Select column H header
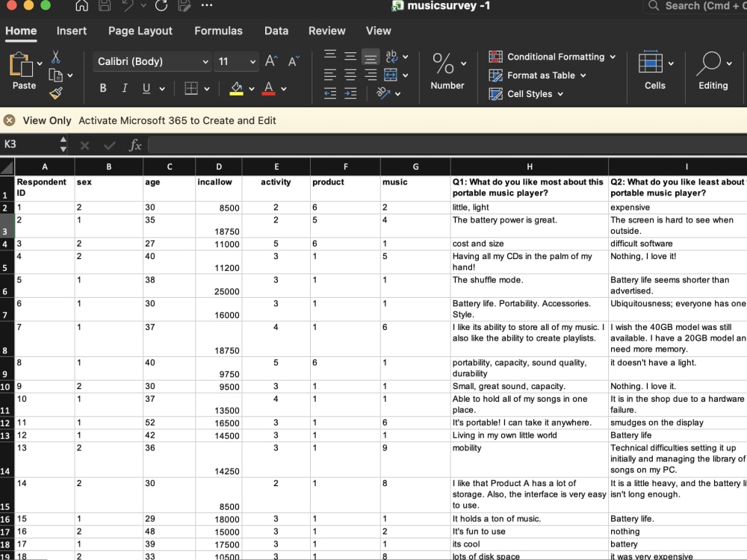 coord(530,167)
